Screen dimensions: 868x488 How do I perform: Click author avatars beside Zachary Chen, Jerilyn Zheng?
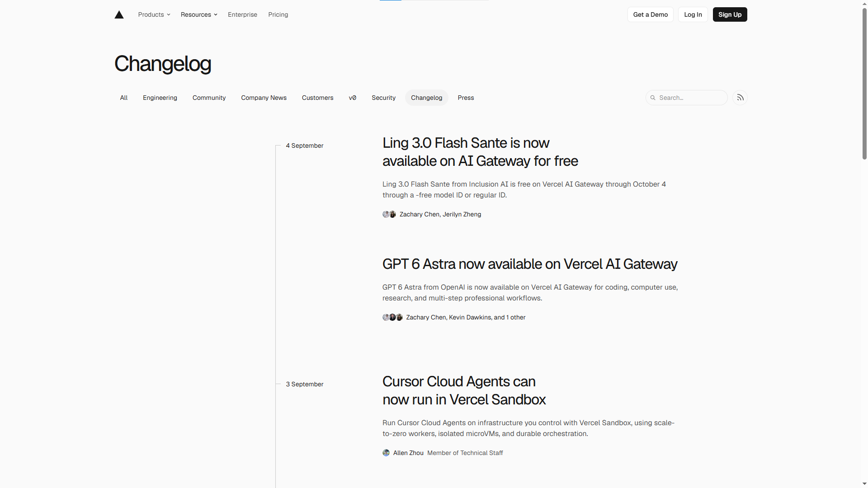tap(389, 214)
